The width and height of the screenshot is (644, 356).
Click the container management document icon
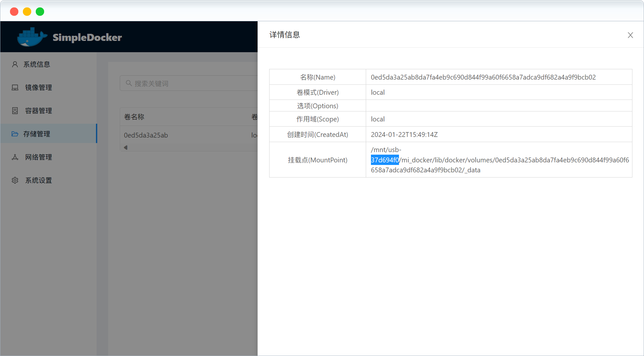15,111
